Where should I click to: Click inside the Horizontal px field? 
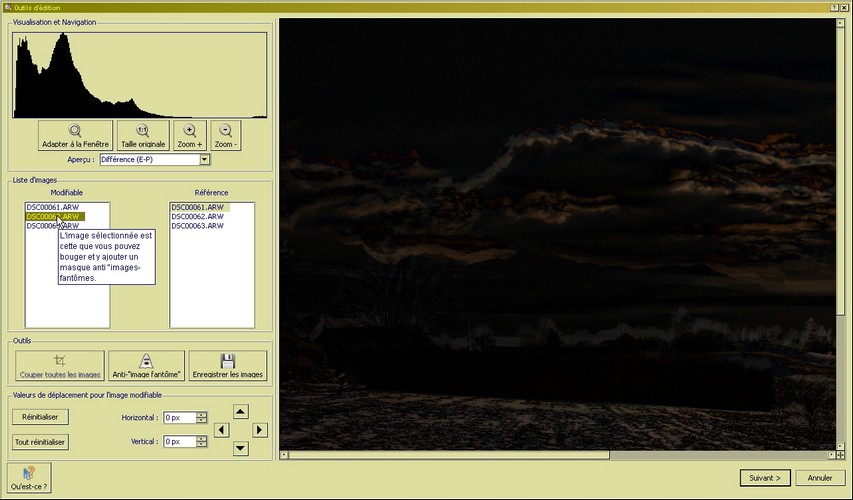coord(178,417)
